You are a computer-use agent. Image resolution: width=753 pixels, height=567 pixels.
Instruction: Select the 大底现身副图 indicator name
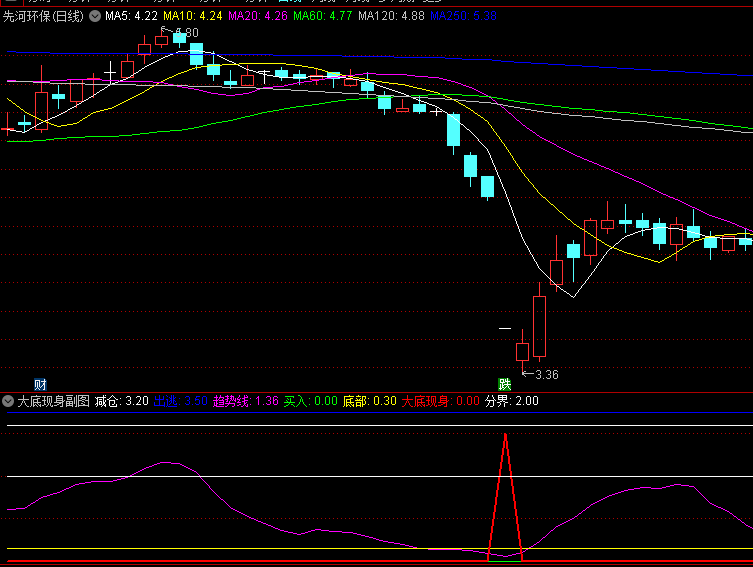coord(53,401)
